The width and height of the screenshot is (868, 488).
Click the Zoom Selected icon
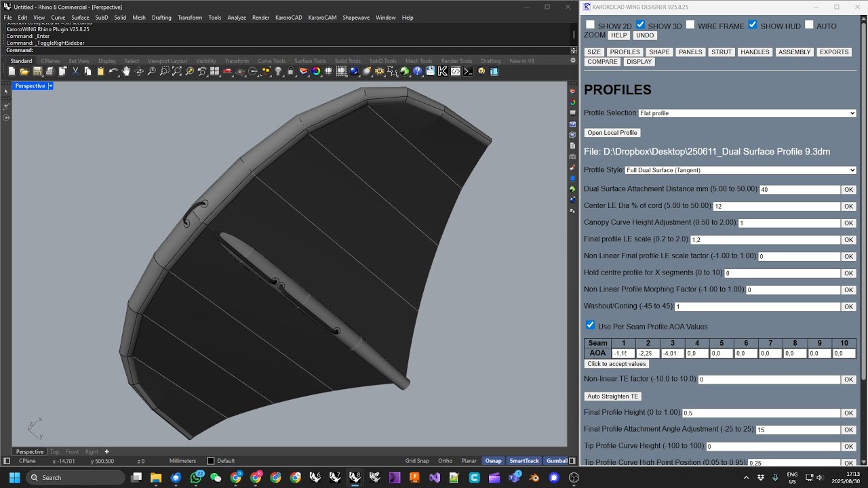[189, 71]
